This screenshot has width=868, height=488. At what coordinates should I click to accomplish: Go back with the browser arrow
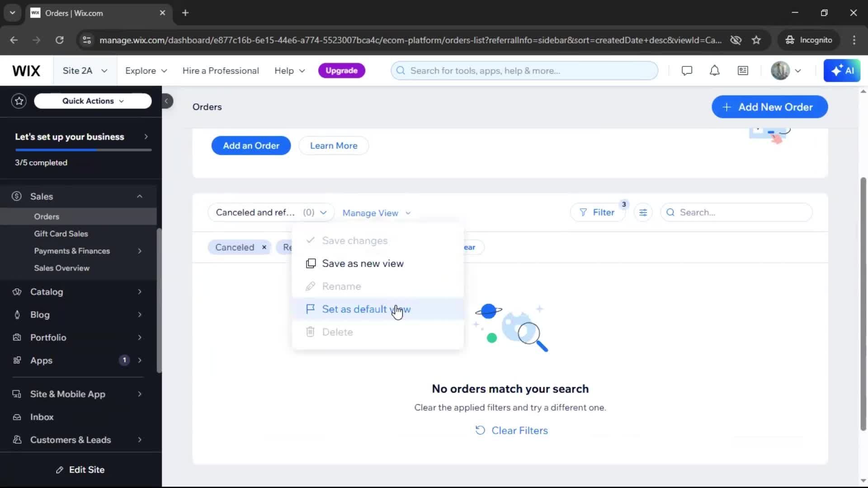tap(14, 40)
